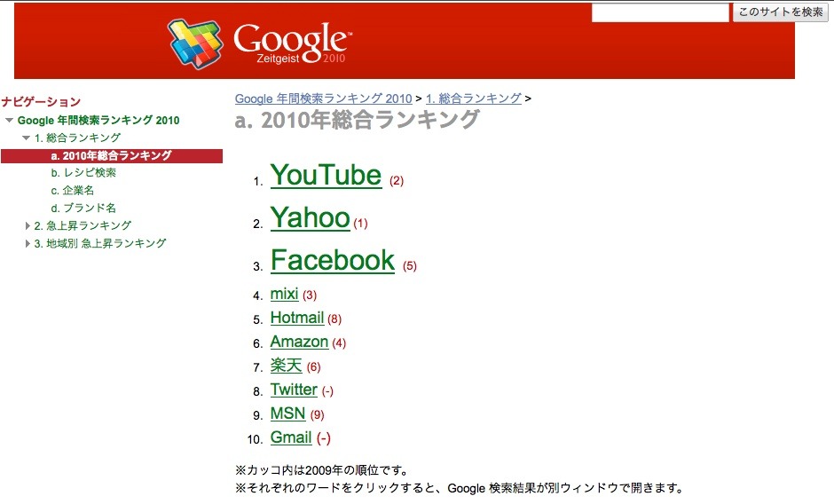The height and width of the screenshot is (504, 834).
Task: Expand the 2. 急上昇ランキング triangle
Action: click(x=28, y=225)
